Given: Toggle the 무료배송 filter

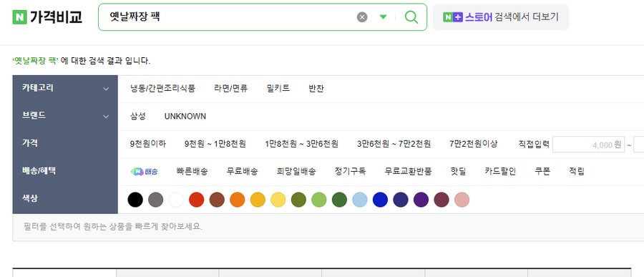Looking at the screenshot, I should click(243, 172).
